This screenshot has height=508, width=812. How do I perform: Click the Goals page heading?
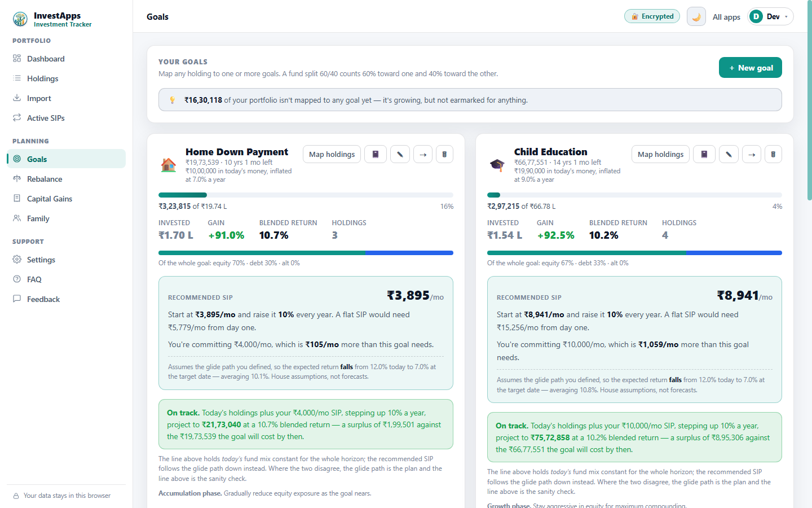[157, 17]
